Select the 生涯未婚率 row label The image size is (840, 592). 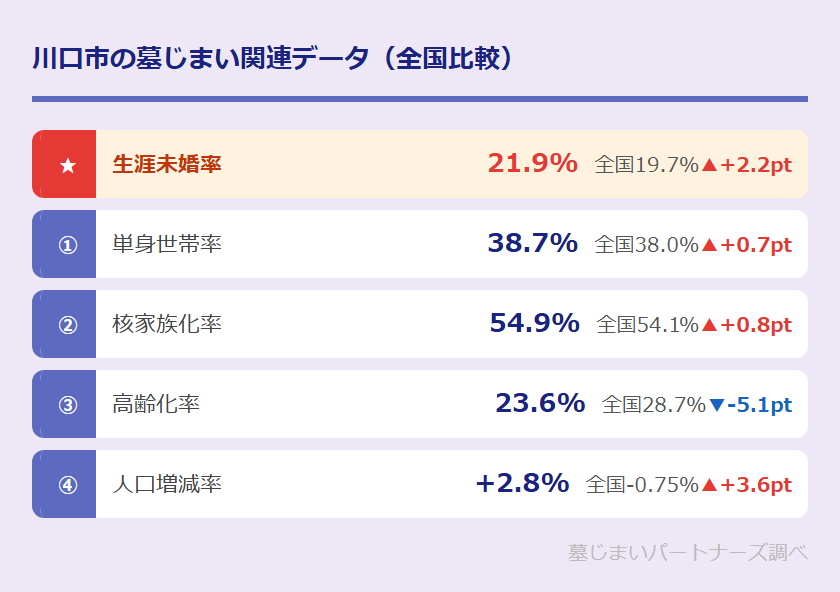[x=167, y=165]
